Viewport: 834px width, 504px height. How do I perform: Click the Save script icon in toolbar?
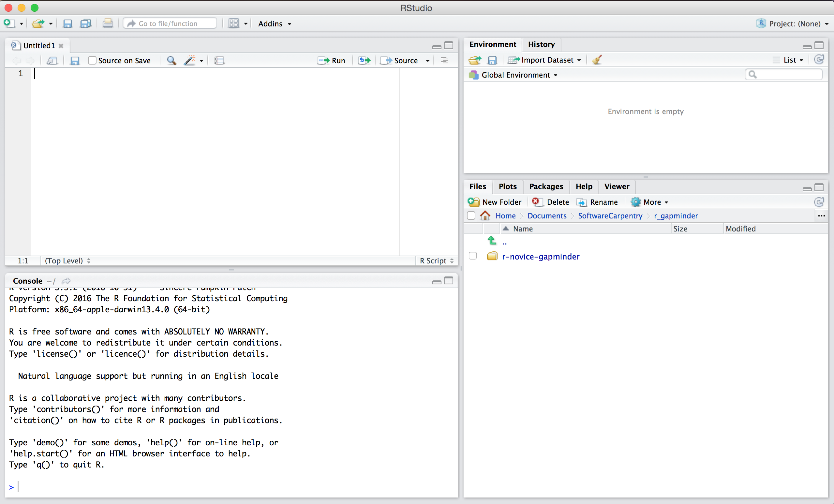(x=74, y=60)
